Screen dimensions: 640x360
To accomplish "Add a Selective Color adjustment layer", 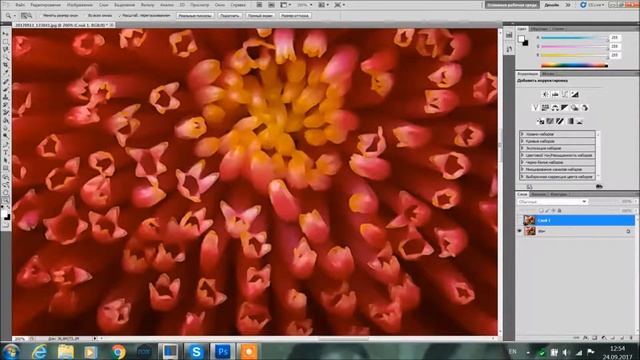I will pyautogui.click(x=580, y=121).
